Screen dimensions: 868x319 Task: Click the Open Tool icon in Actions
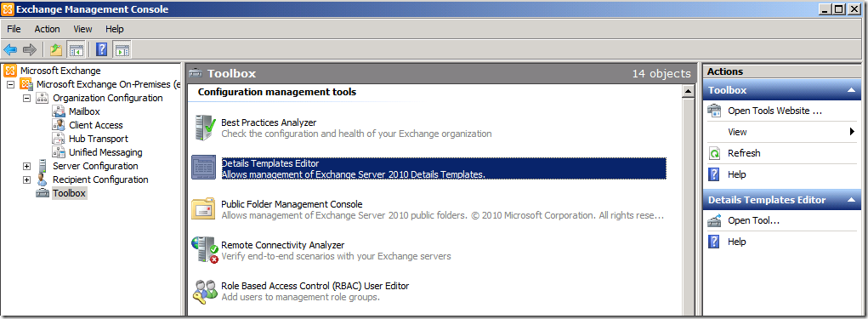715,220
